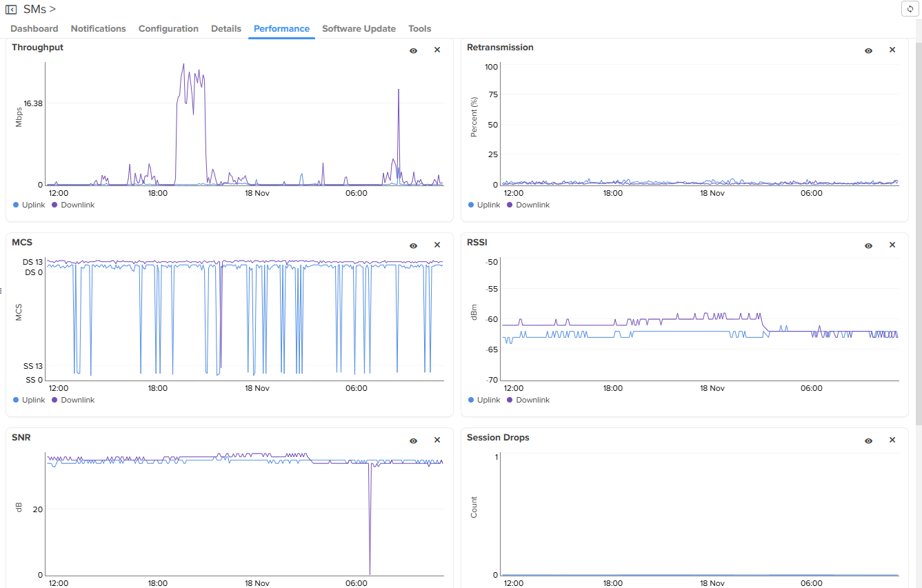922x588 pixels.
Task: Toggle the eye icon on SNR chart
Action: click(413, 440)
